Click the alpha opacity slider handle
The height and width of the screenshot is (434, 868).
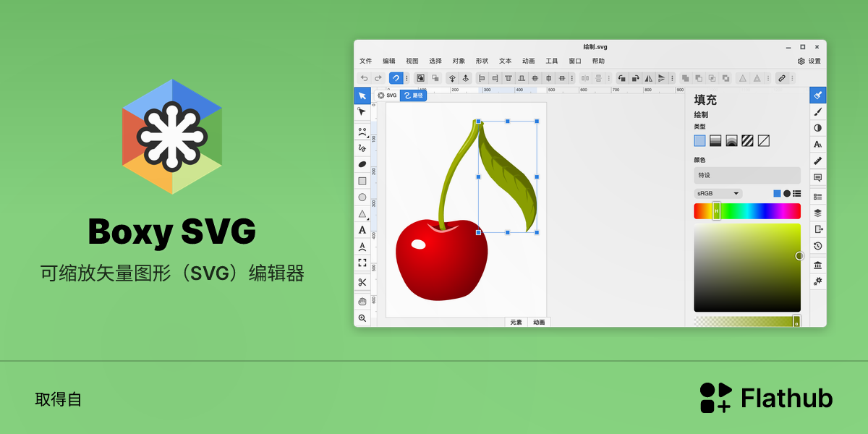tap(796, 321)
